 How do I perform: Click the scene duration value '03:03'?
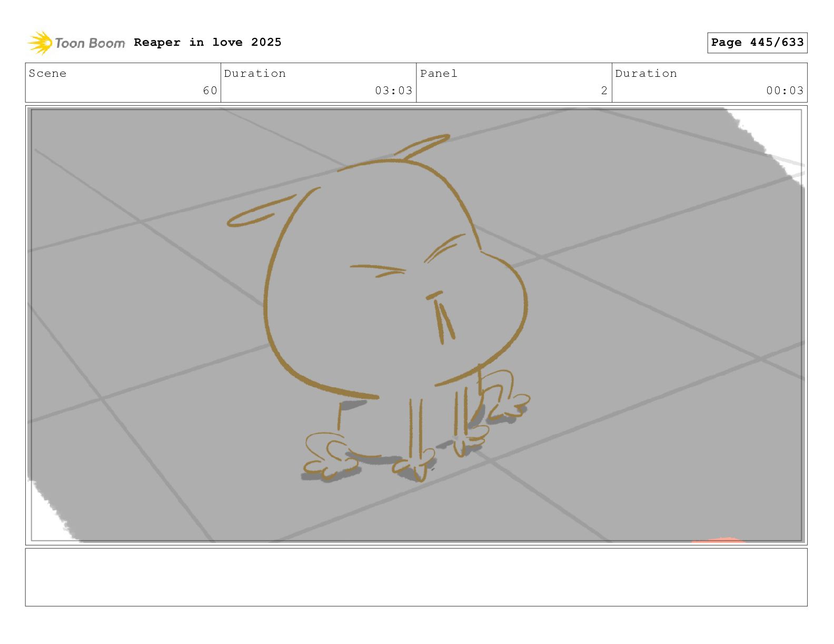(393, 90)
